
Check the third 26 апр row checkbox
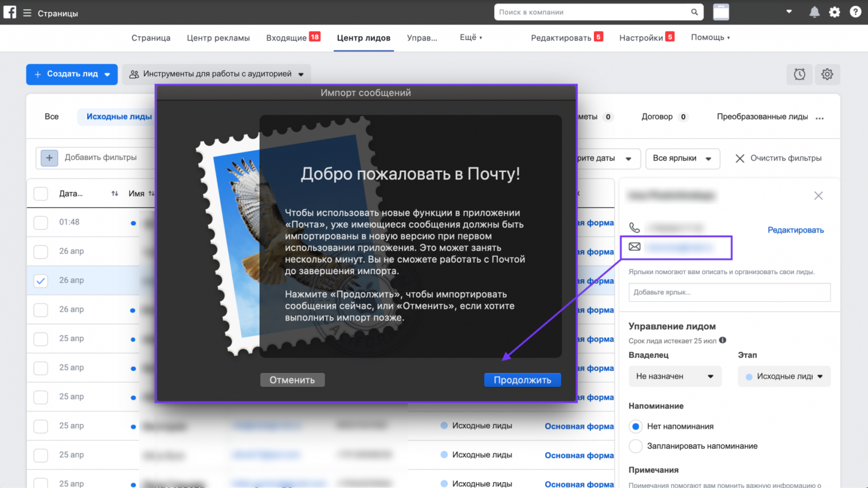pyautogui.click(x=41, y=310)
